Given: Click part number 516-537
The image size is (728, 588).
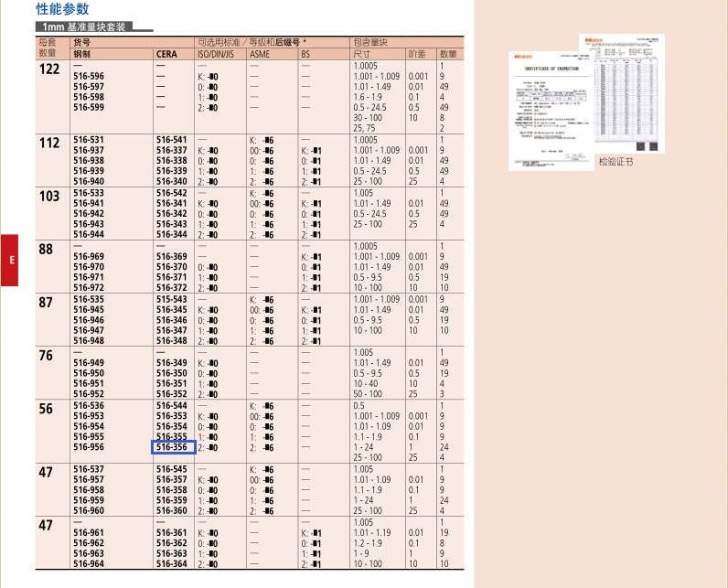Looking at the screenshot, I should pos(89,469).
